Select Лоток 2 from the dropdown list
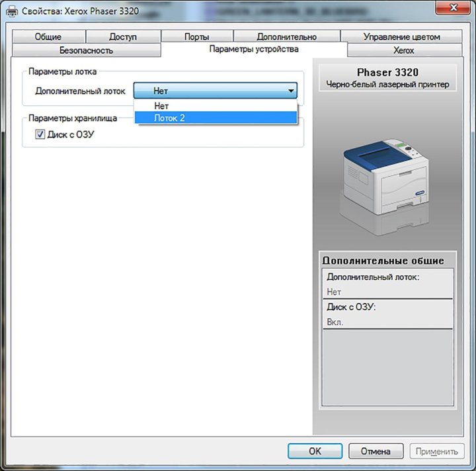Screen dimensions: 476x471 pos(216,118)
